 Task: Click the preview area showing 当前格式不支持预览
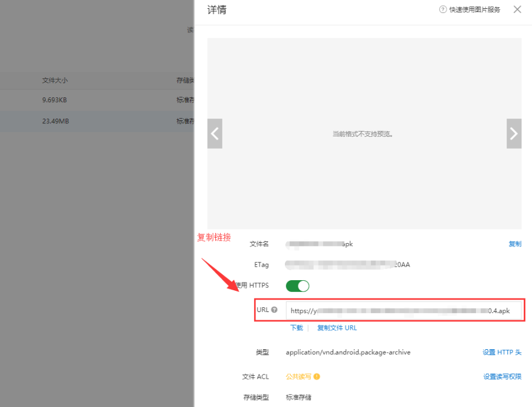pos(363,134)
